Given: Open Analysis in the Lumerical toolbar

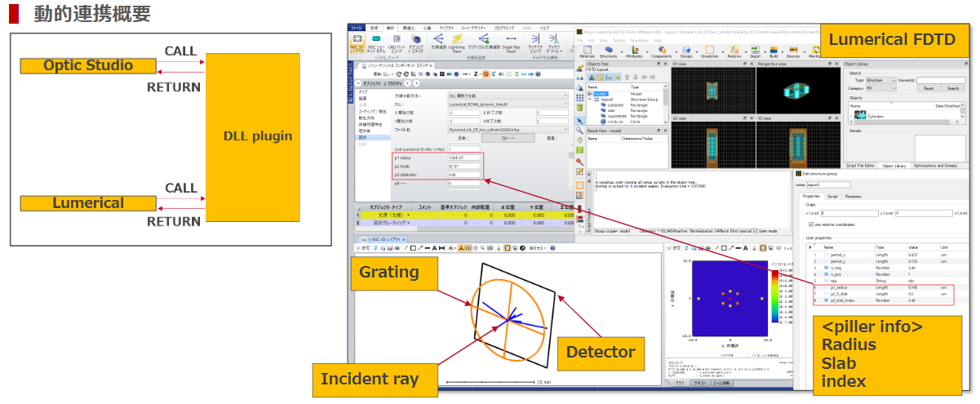Looking at the screenshot, I should point(734,53).
